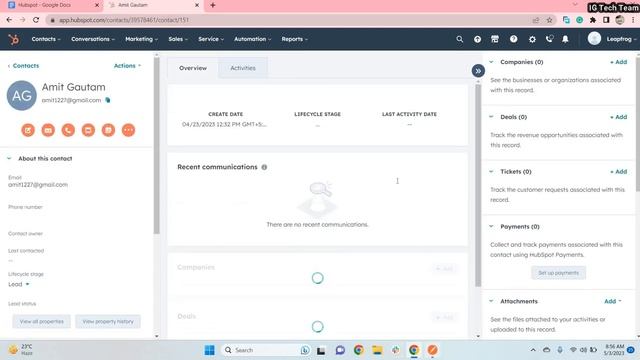
Task: Click the orange phone call icon
Action: click(68, 130)
